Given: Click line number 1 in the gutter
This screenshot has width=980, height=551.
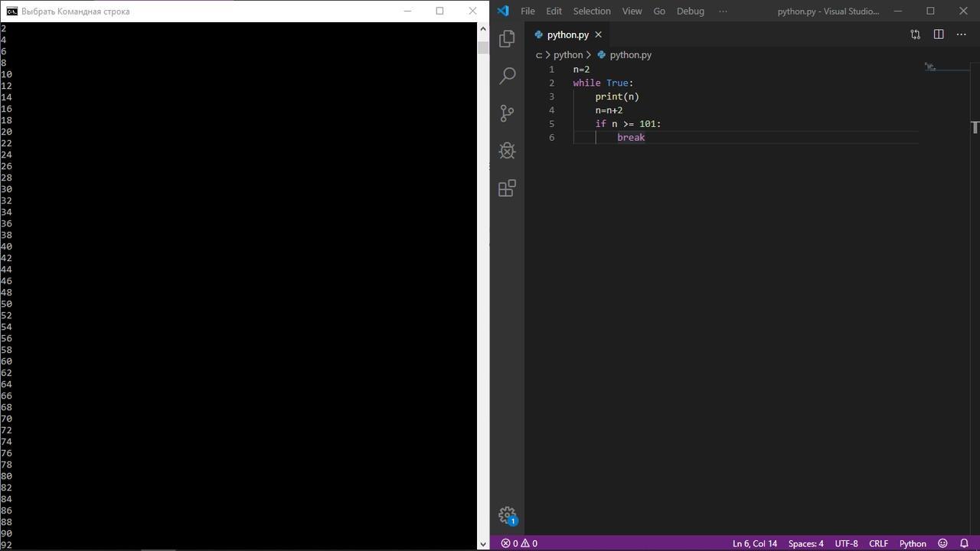Looking at the screenshot, I should [x=551, y=70].
